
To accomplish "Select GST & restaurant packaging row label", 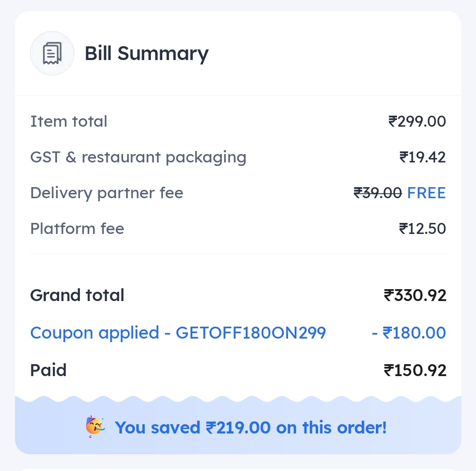I will (x=138, y=158).
